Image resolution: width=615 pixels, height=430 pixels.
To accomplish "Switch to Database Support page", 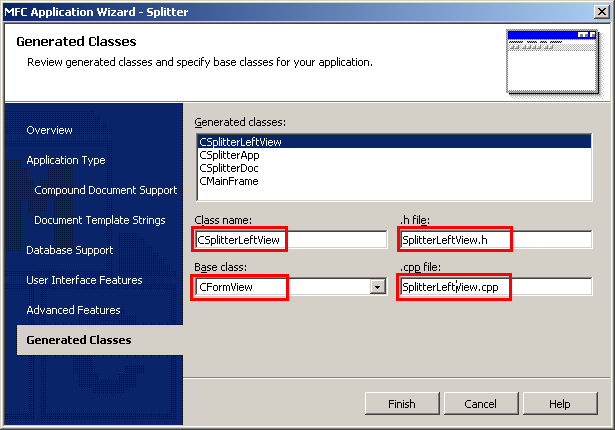I will tap(69, 250).
